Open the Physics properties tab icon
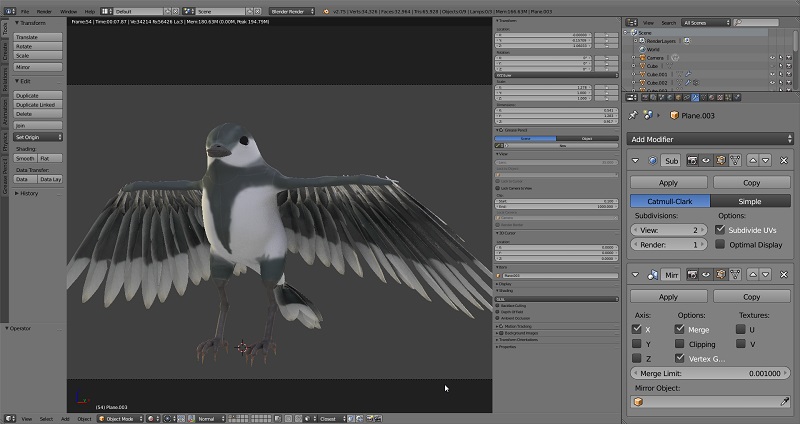Viewport: 800px width, 424px height. pyautogui.click(x=736, y=97)
